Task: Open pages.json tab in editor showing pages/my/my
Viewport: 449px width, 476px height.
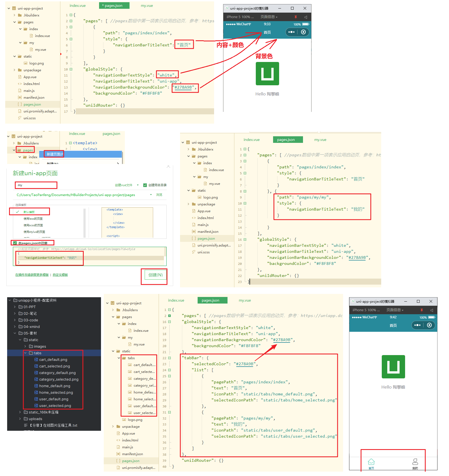Action: click(x=288, y=140)
